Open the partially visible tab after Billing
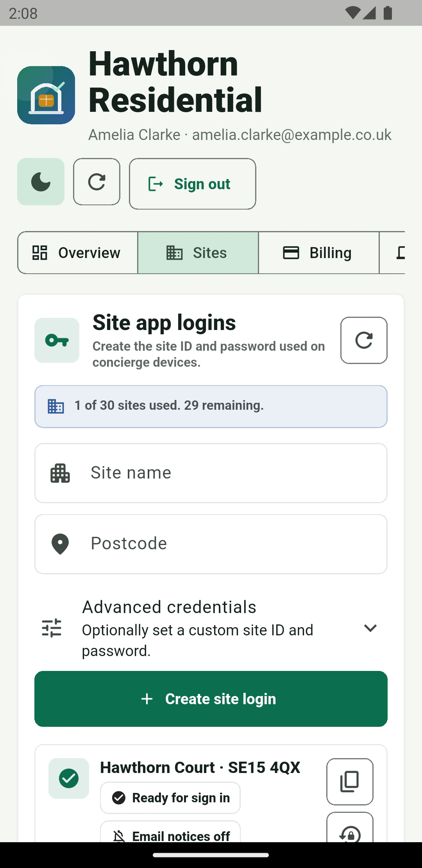The width and height of the screenshot is (422, 868). pyautogui.click(x=392, y=253)
